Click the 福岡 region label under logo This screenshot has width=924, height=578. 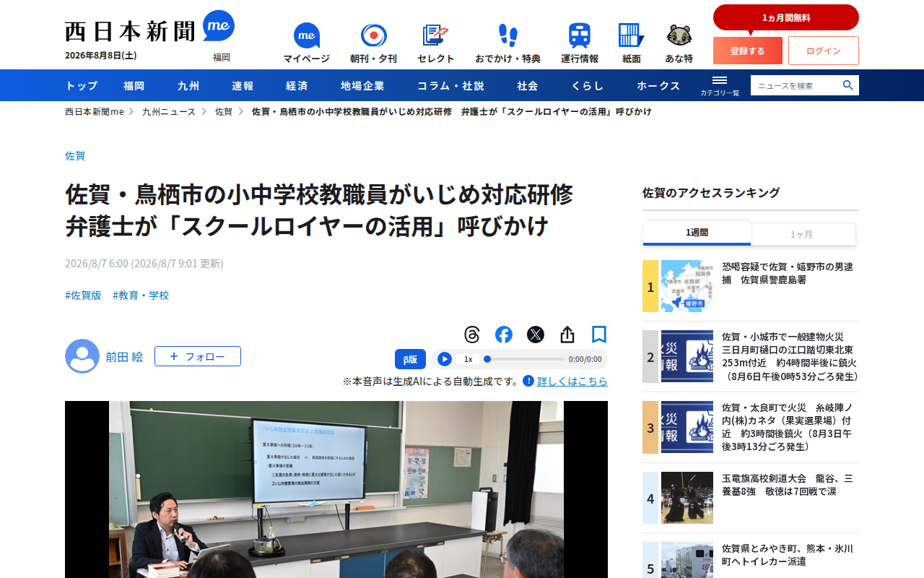pyautogui.click(x=222, y=57)
